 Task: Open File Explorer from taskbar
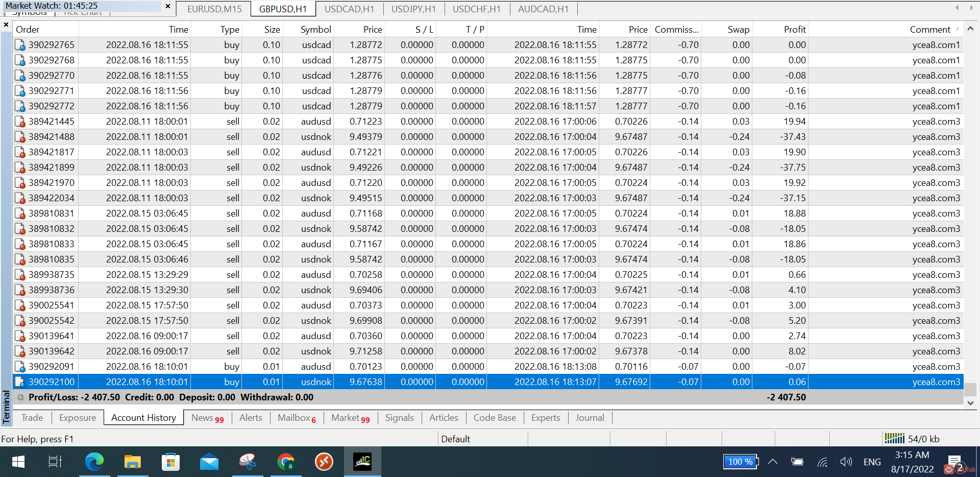coord(132,462)
